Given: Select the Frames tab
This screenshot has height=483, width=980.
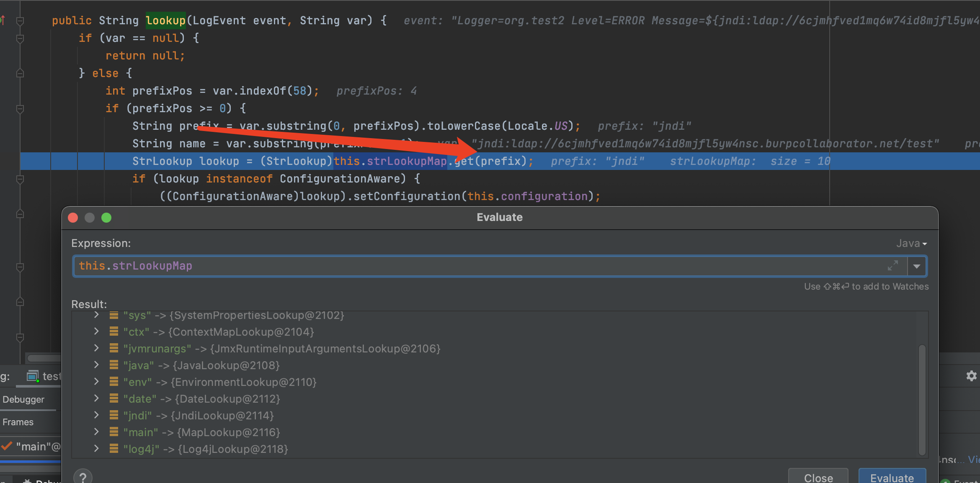Looking at the screenshot, I should [x=18, y=422].
